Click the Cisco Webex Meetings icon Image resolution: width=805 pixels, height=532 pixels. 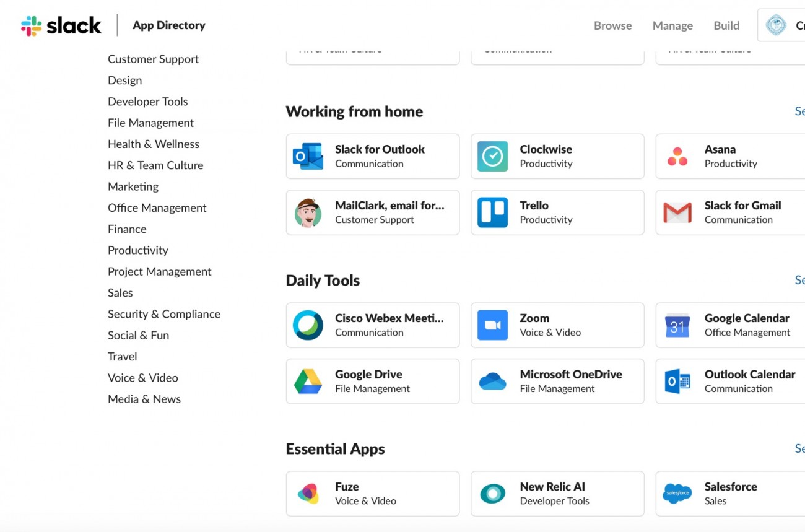click(308, 325)
